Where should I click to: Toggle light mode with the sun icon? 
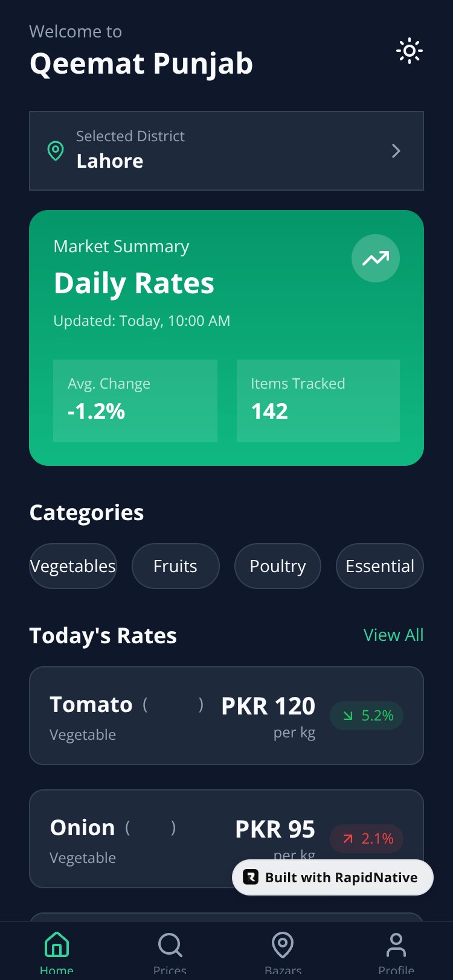pos(409,51)
